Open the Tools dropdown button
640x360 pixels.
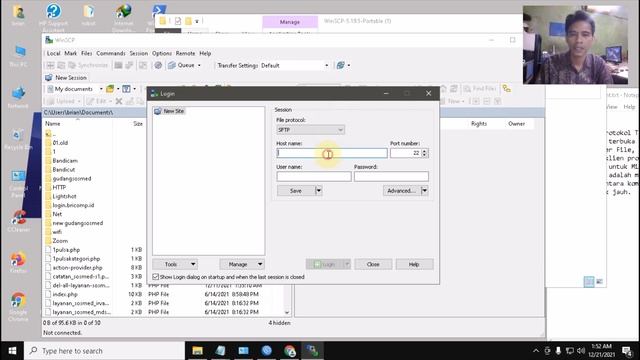click(x=175, y=264)
